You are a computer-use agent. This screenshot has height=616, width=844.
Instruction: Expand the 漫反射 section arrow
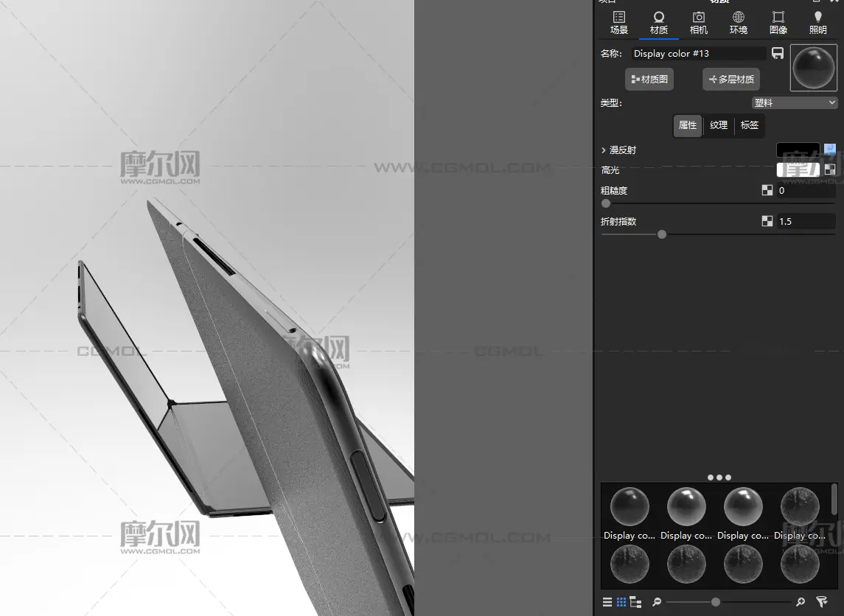tap(604, 150)
